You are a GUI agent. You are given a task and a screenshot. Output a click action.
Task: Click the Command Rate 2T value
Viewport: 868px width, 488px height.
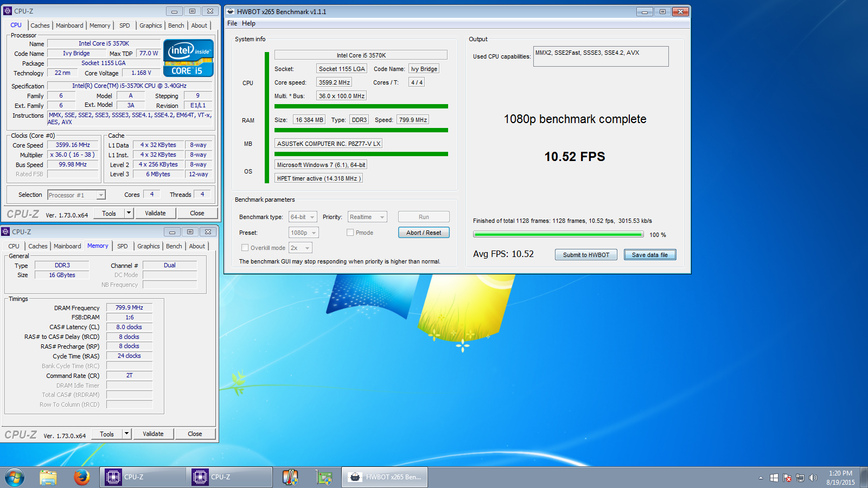click(x=129, y=375)
